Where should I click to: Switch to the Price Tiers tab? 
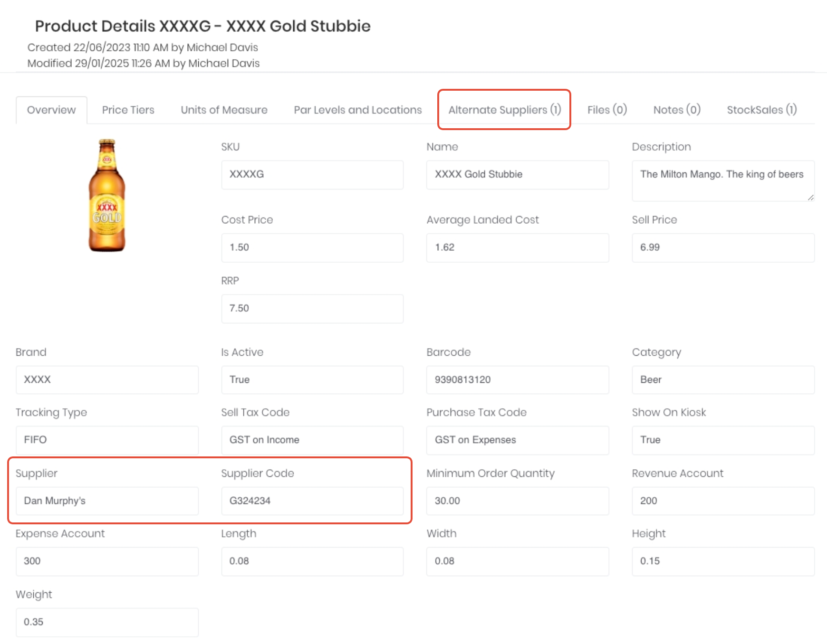(128, 110)
